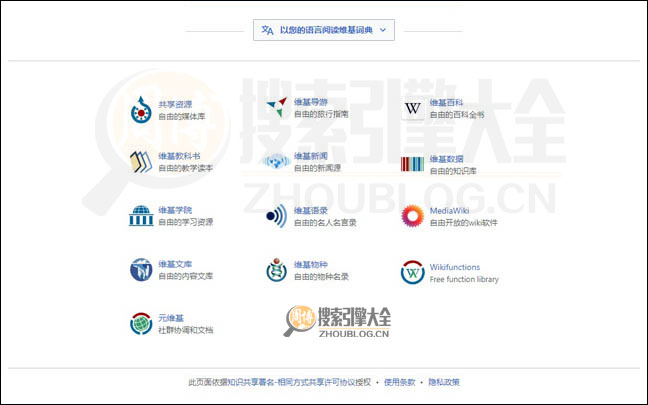The image size is (648, 405).
Task: Click the Wikinews globe icon
Action: (x=276, y=162)
